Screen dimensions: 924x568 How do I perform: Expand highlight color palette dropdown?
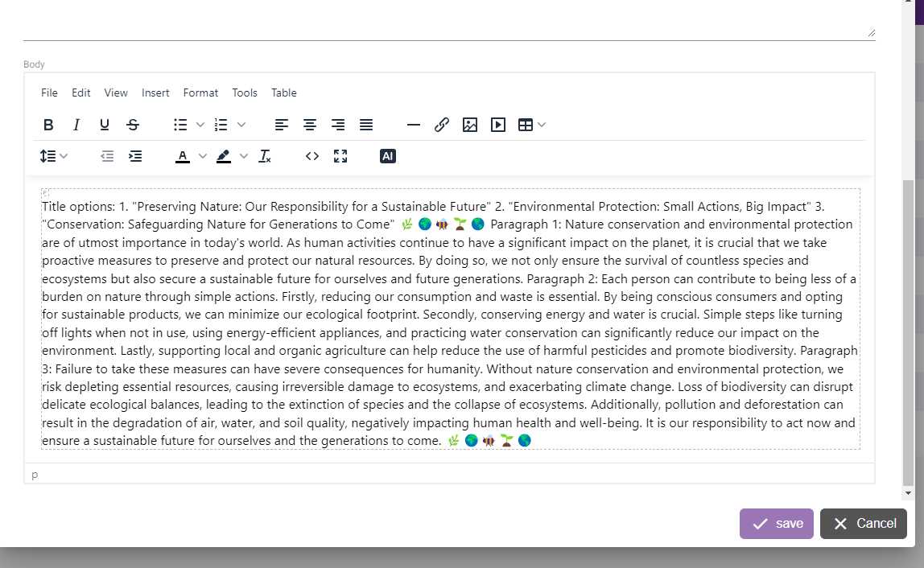pyautogui.click(x=244, y=156)
